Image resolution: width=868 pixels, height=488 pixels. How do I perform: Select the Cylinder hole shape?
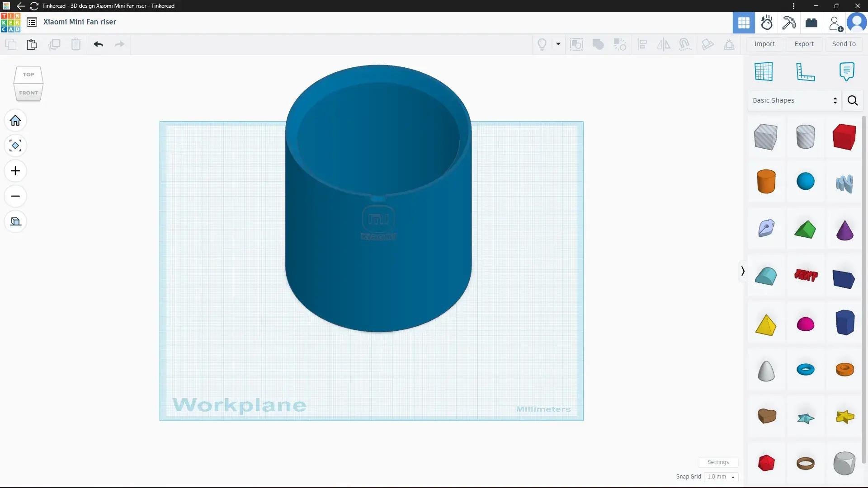[805, 137]
